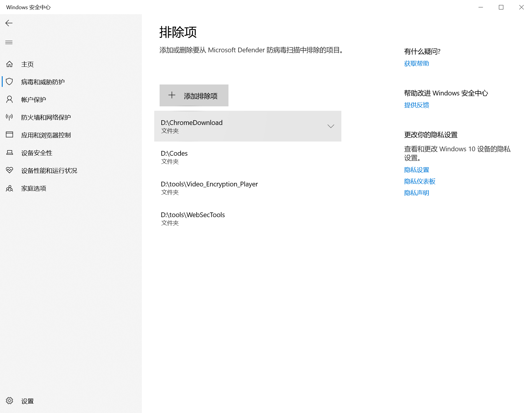Open 主页 in the sidebar

[71, 64]
